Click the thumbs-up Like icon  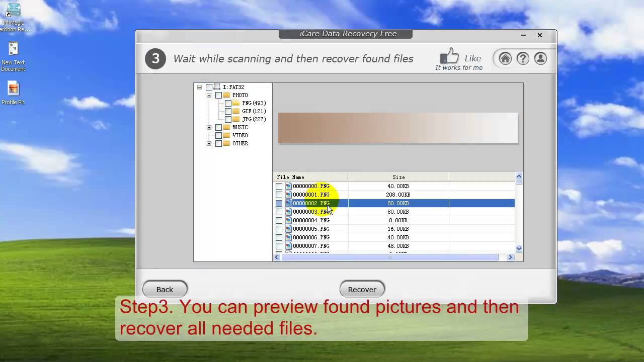449,56
